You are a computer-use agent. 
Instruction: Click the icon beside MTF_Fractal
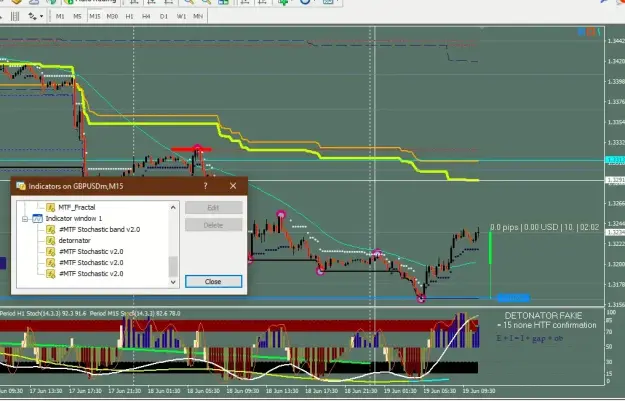pos(50,207)
